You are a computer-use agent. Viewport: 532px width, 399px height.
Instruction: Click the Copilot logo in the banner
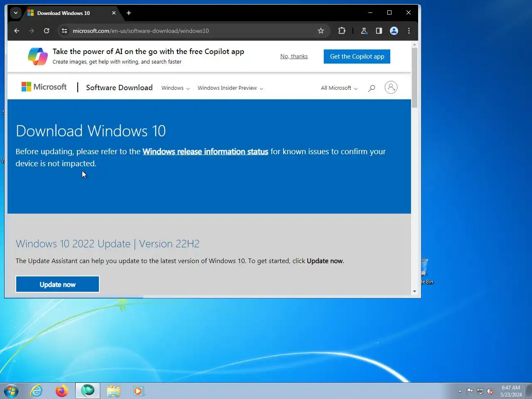point(38,57)
